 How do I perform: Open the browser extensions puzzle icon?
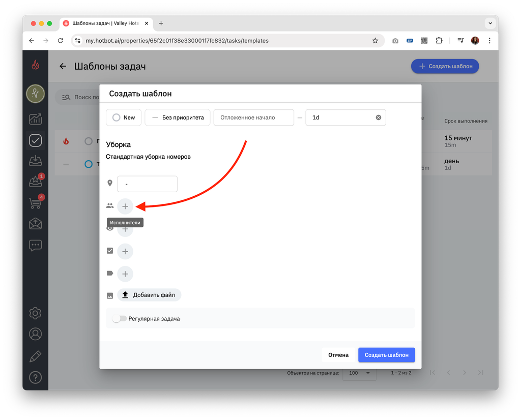click(x=439, y=41)
